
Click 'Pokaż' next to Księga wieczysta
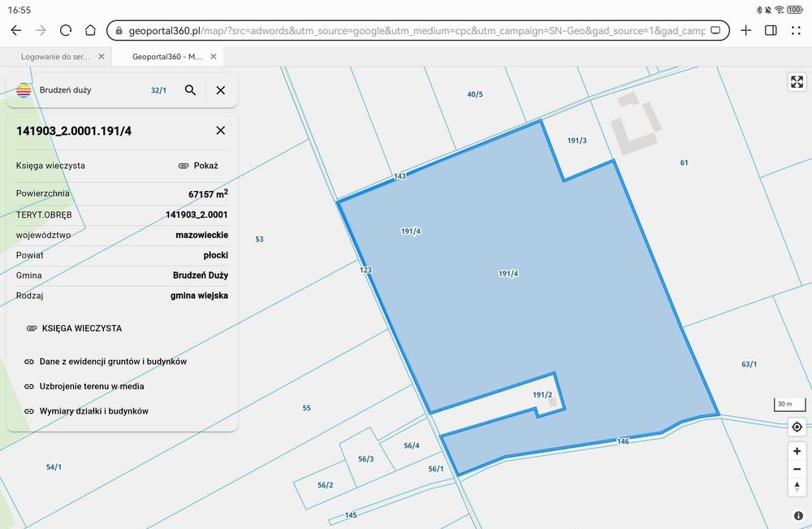point(206,166)
